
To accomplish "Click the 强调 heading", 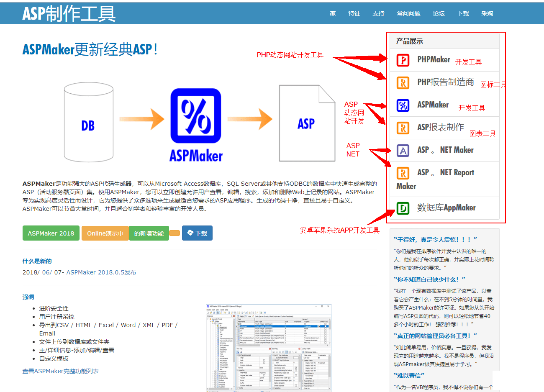I will click(x=28, y=297).
